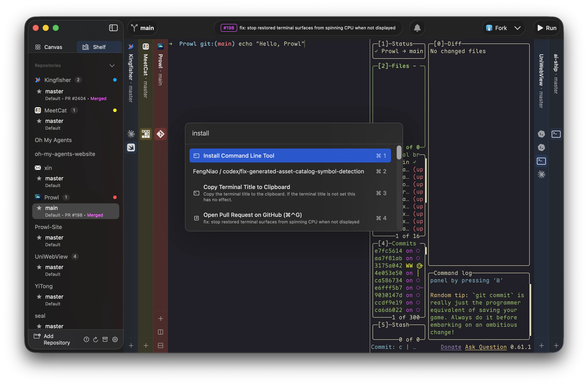Switch to the Shelf tab
The height and width of the screenshot is (385, 588).
click(99, 47)
